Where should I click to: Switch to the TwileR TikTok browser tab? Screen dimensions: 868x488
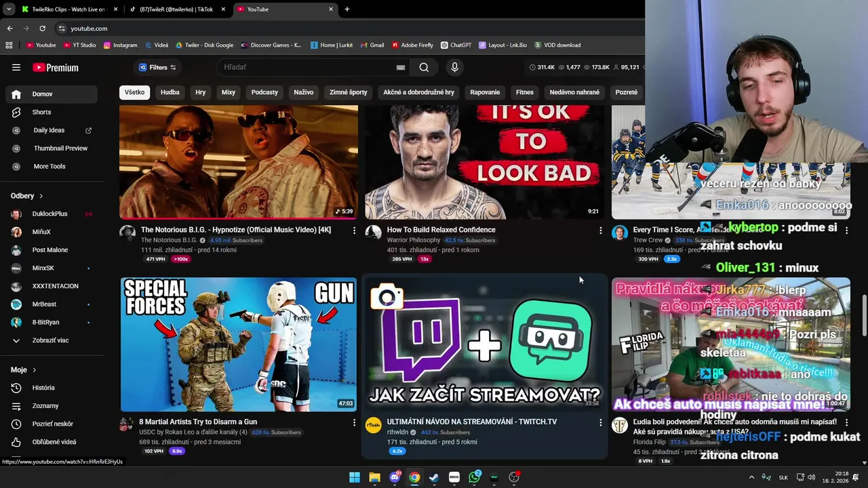pyautogui.click(x=176, y=9)
